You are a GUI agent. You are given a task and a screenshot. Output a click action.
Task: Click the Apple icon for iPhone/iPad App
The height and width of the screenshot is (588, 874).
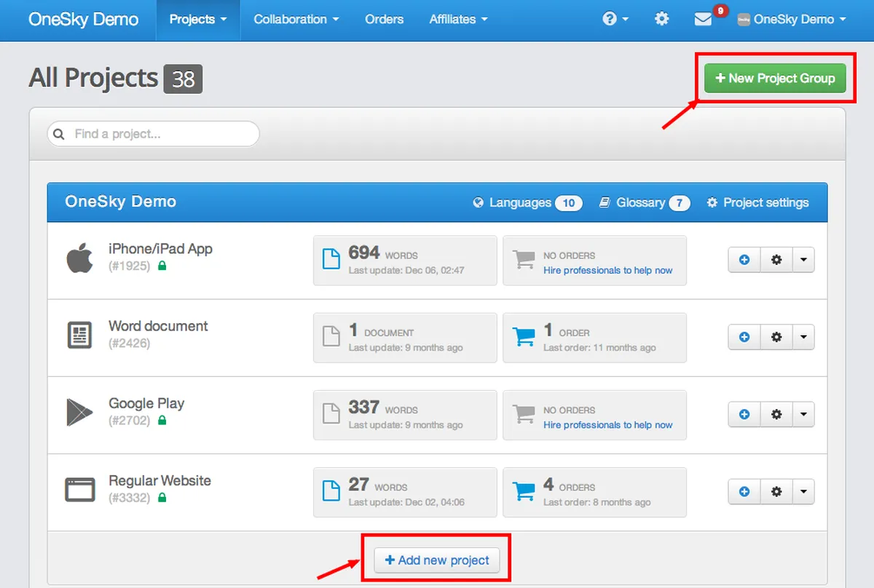coord(79,259)
